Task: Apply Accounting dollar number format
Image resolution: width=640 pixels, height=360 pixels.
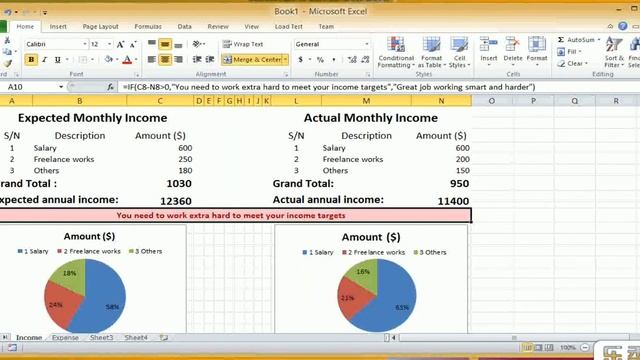Action: (300, 60)
